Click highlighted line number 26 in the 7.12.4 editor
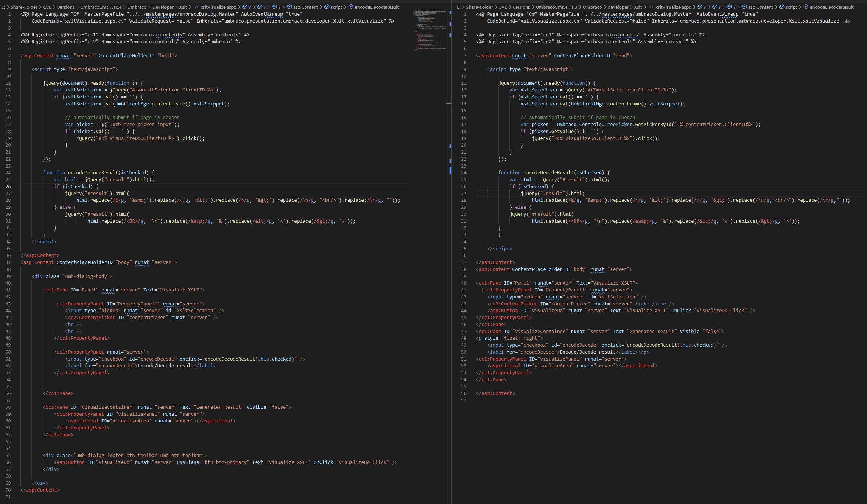 pos(8,186)
